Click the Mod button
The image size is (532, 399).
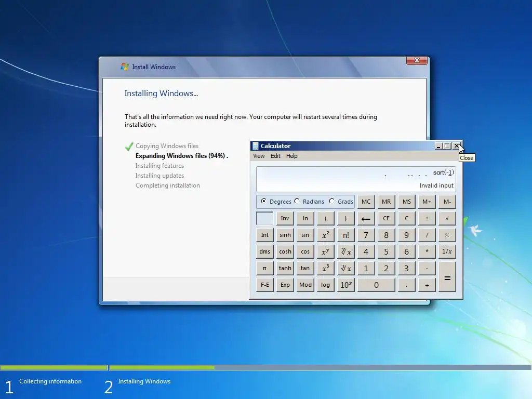point(305,285)
